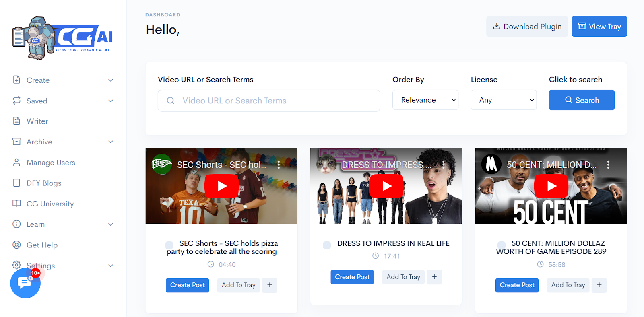Expand the Saved menu chevron
644x317 pixels.
pyautogui.click(x=111, y=101)
